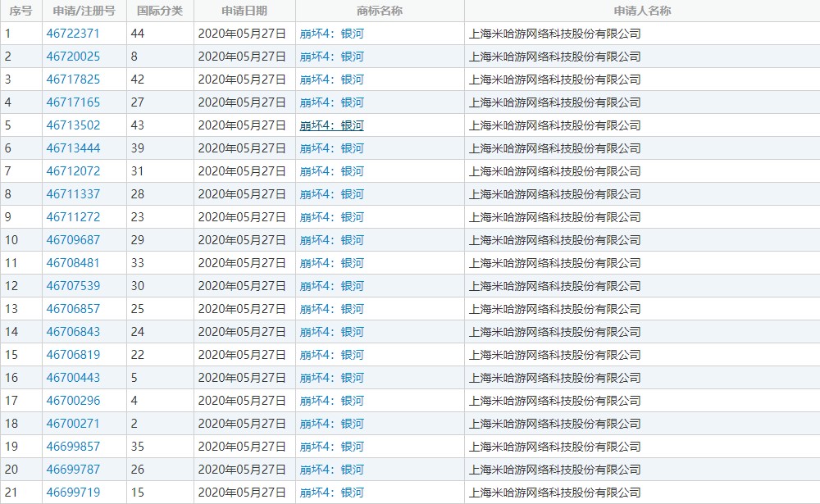Open application number 46706843
The image size is (820, 504).
click(x=73, y=332)
